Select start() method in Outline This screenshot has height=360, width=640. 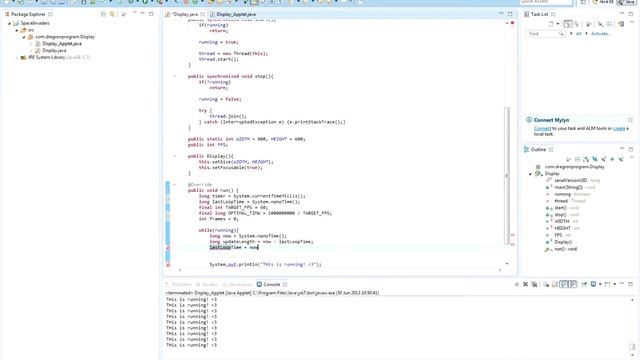coord(560,208)
